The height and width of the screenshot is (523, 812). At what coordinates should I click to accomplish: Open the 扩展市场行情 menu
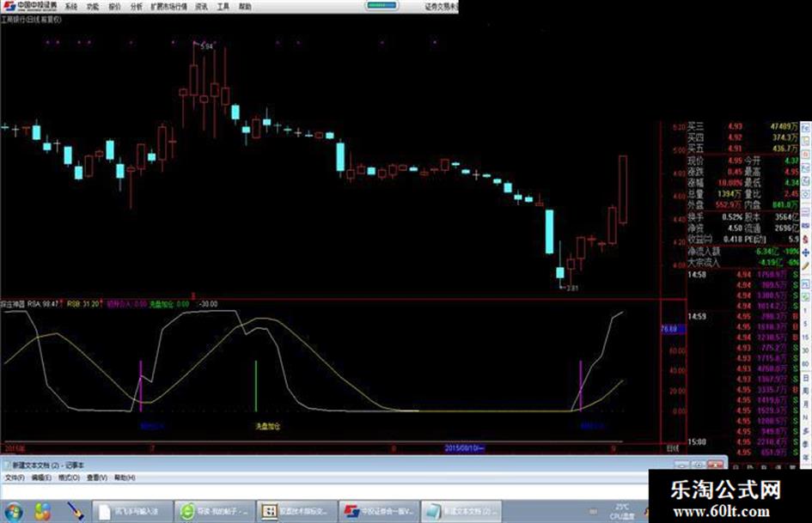point(168,6)
